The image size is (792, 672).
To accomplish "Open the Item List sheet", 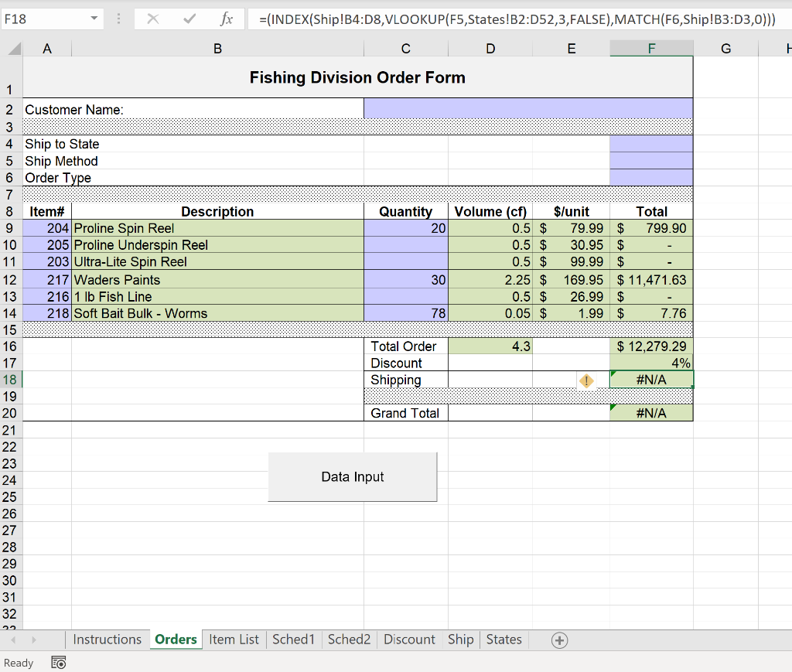I will [234, 640].
